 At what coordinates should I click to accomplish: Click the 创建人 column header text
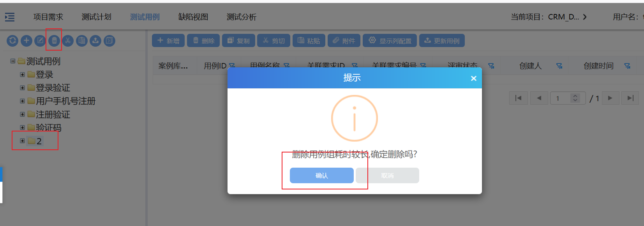tap(531, 66)
